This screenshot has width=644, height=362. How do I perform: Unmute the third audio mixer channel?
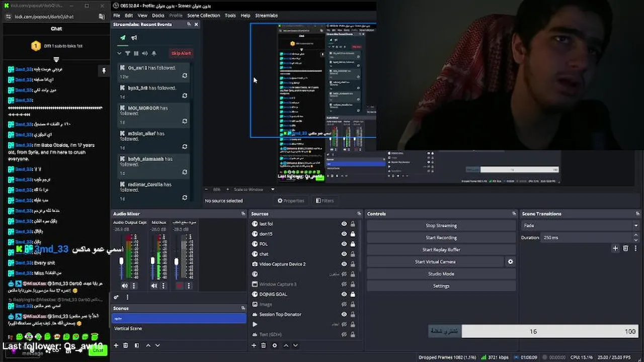click(179, 286)
